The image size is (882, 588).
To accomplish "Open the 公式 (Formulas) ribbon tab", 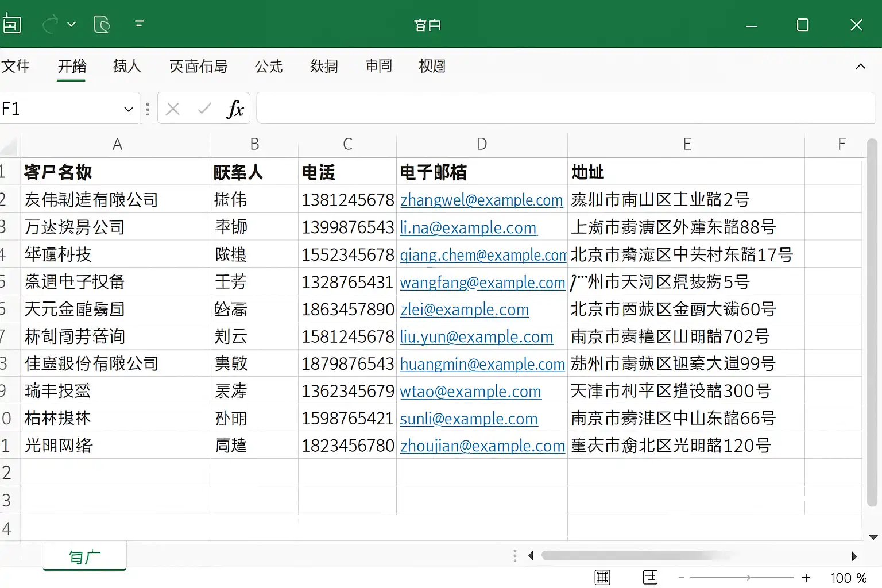I will 269,67.
